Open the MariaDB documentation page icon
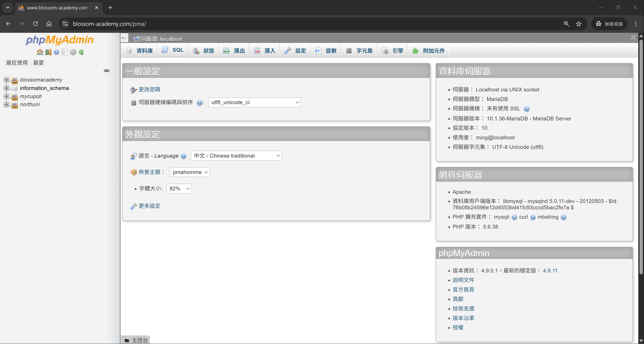Screen dimensions: 644x344 pyautogui.click(x=65, y=52)
